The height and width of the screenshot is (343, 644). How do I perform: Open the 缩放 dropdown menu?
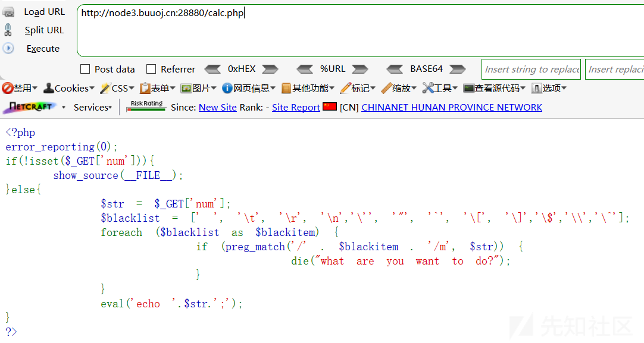[x=414, y=88]
